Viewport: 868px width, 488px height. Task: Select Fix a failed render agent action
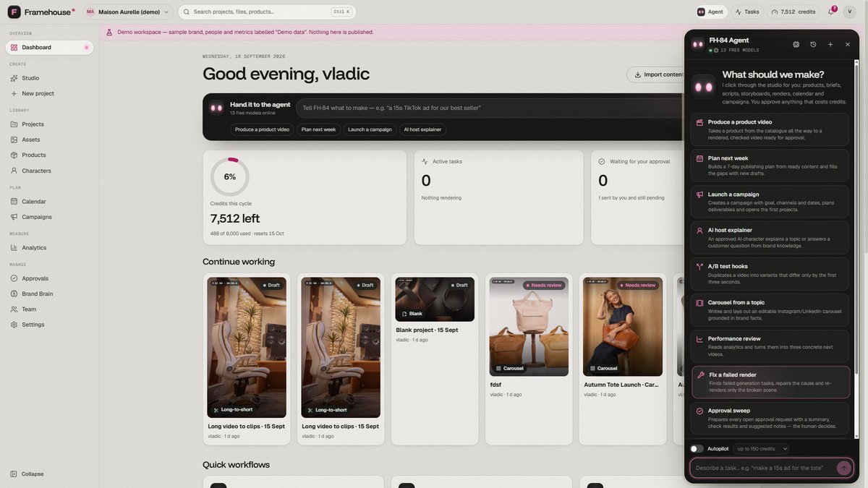[770, 382]
